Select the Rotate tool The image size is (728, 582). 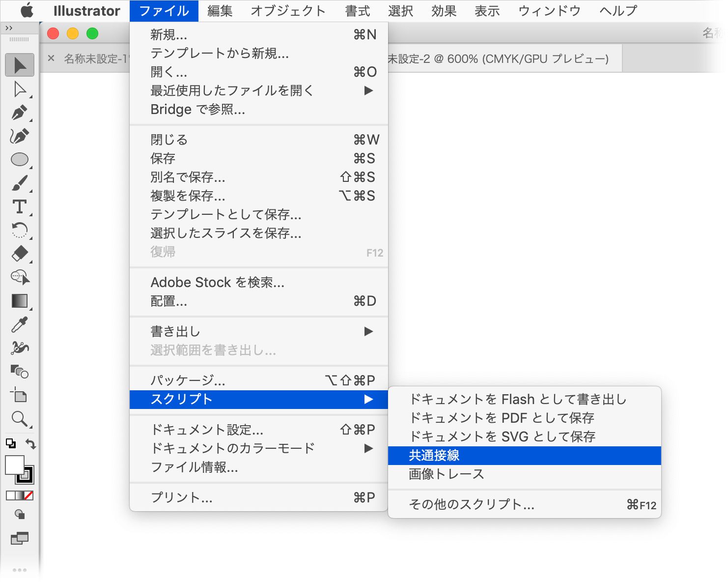point(20,230)
